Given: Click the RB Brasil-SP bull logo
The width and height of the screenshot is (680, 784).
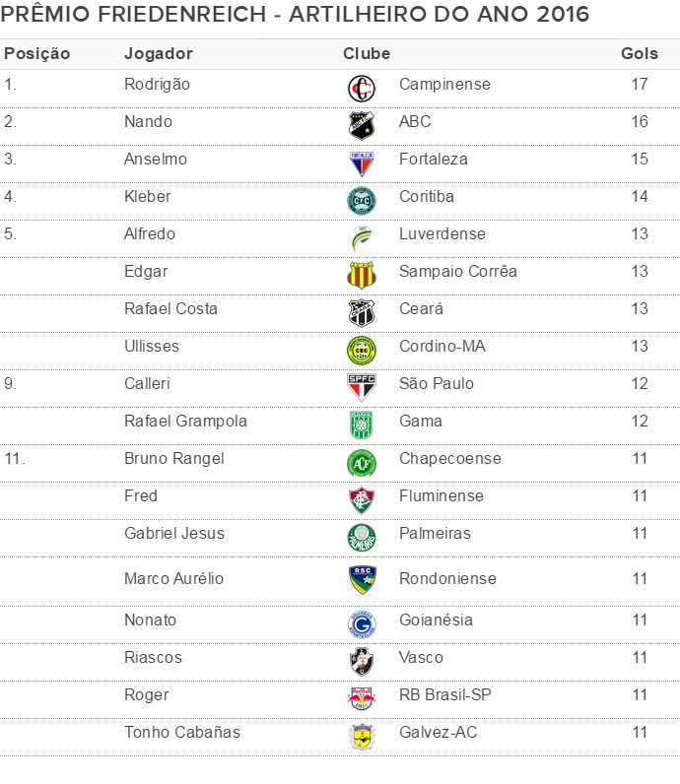Looking at the screenshot, I should [362, 698].
